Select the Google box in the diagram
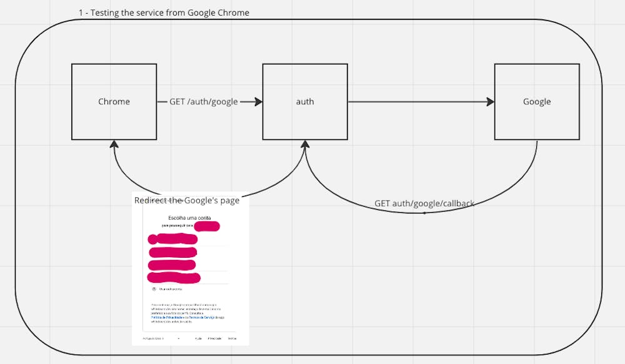Viewport: 625px width, 364px height. click(x=536, y=101)
